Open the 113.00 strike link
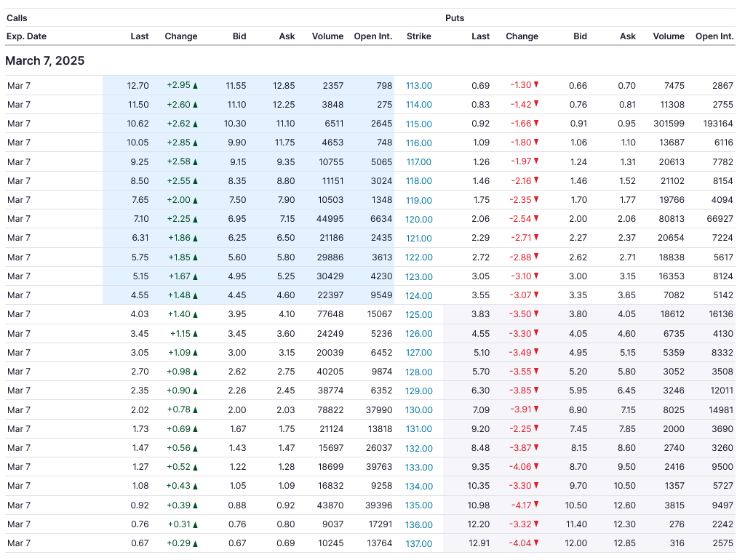 click(x=418, y=86)
